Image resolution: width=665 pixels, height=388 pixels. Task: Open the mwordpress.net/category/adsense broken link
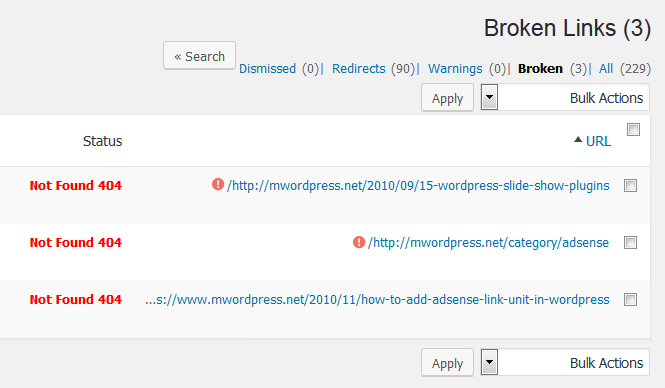tap(488, 243)
